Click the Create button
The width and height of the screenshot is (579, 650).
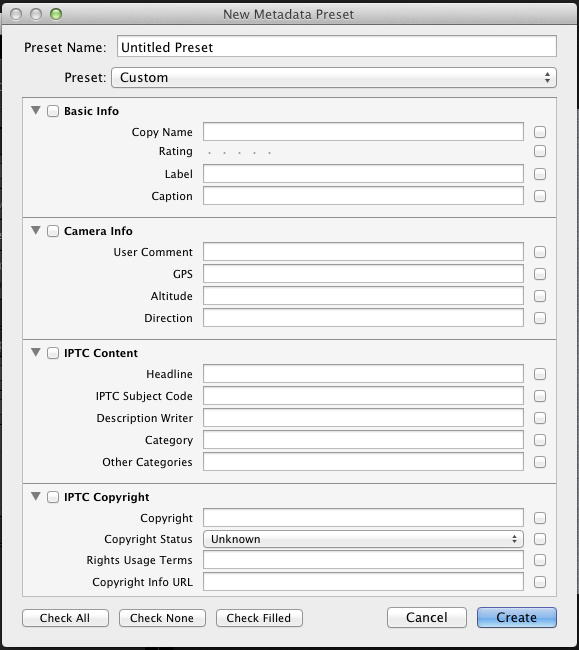[516, 618]
